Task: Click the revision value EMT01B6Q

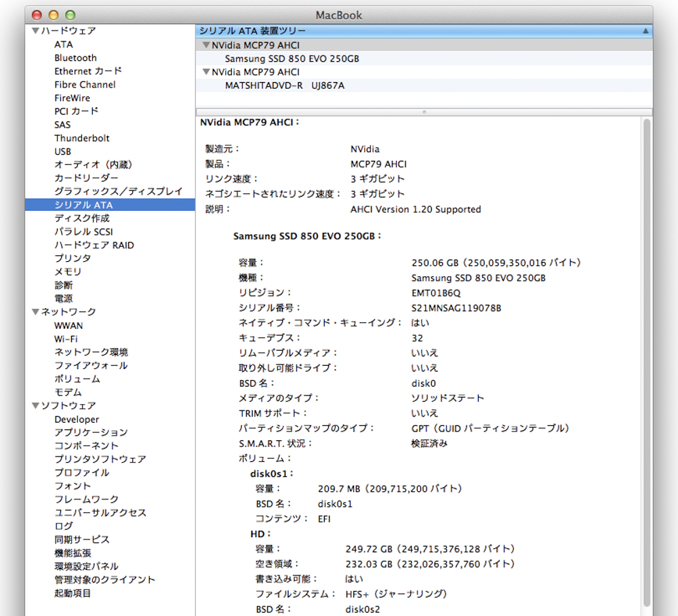Action: [436, 293]
